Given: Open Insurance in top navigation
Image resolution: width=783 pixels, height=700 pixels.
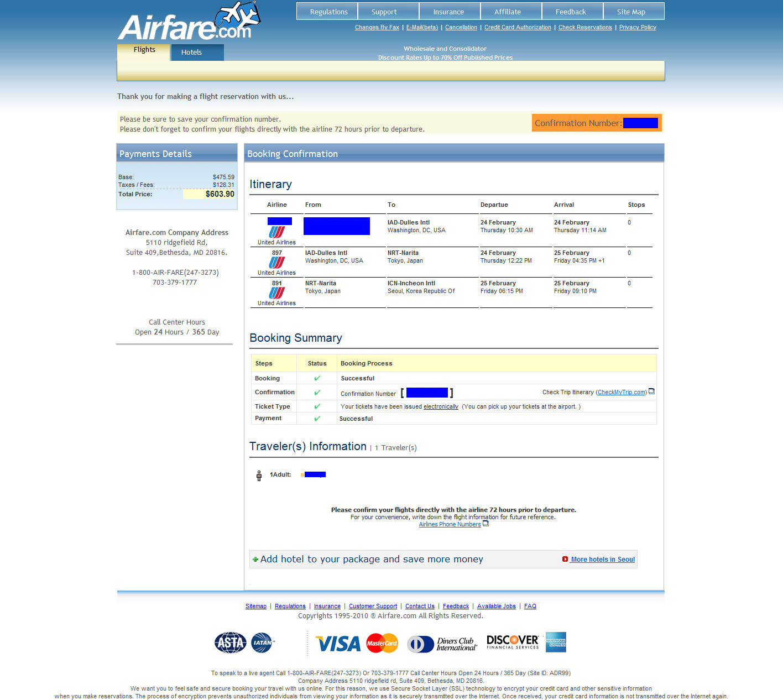Looking at the screenshot, I should coord(448,12).
